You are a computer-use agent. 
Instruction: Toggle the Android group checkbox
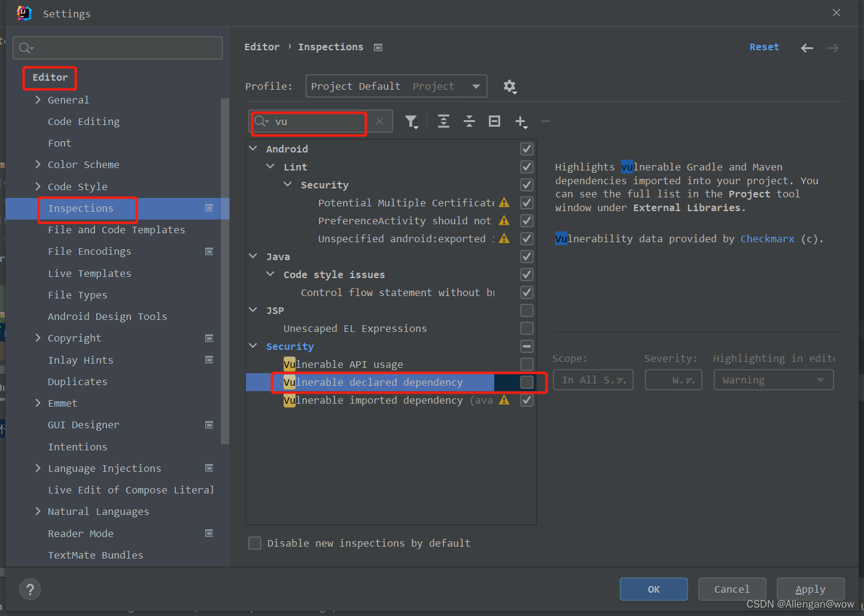point(527,149)
